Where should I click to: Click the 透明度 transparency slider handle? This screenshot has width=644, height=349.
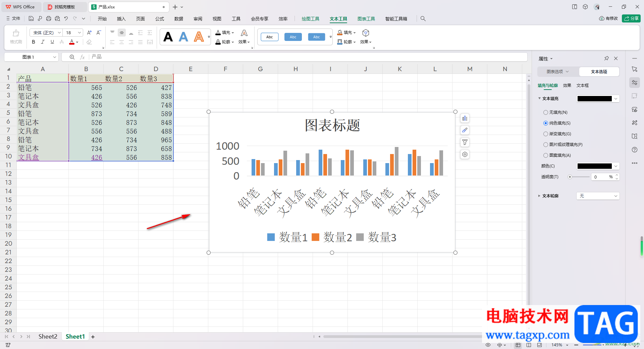click(570, 177)
